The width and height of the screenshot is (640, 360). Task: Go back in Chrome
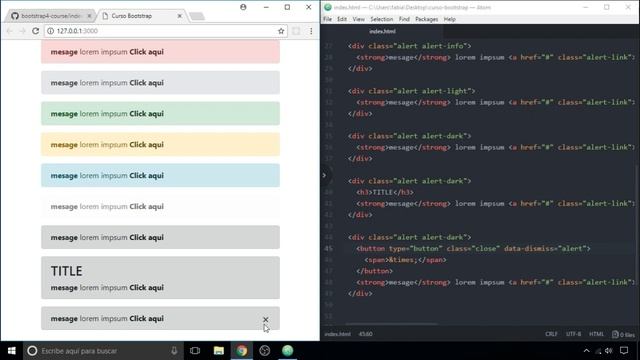tap(10, 31)
